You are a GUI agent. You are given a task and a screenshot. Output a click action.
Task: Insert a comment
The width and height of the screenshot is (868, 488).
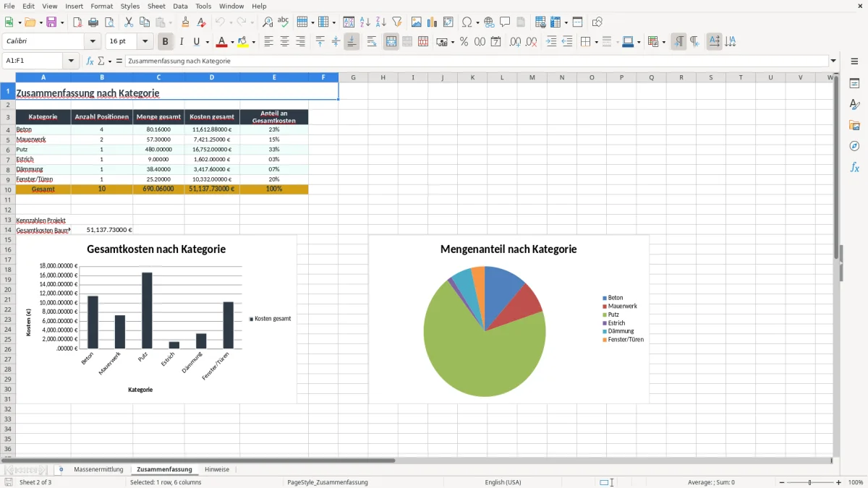505,22
